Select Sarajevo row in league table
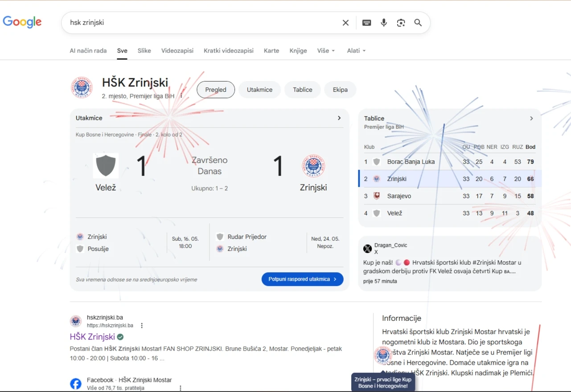 coord(450,196)
